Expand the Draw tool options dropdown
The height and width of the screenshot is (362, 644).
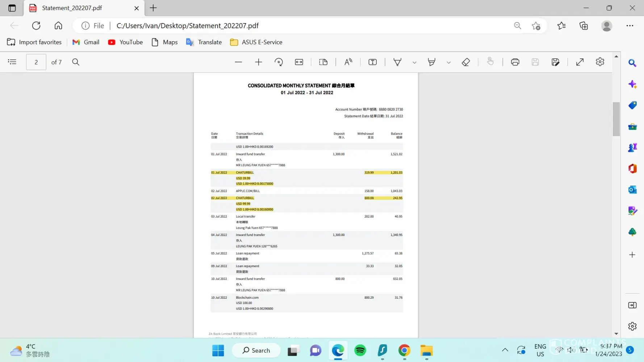click(414, 63)
